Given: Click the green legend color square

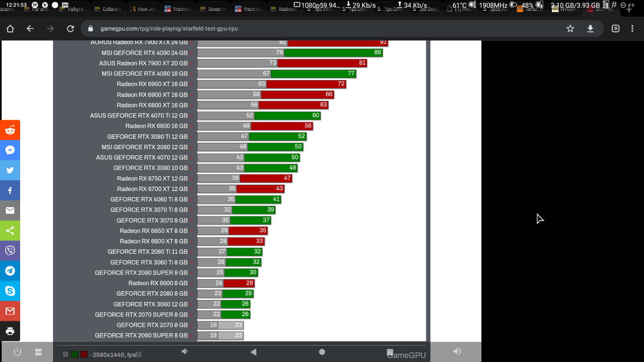Looking at the screenshot, I should pos(74,354).
